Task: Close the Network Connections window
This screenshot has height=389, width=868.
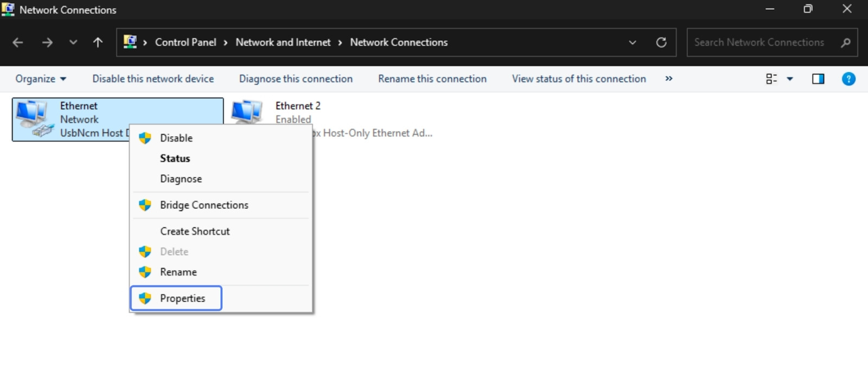Action: [x=847, y=9]
